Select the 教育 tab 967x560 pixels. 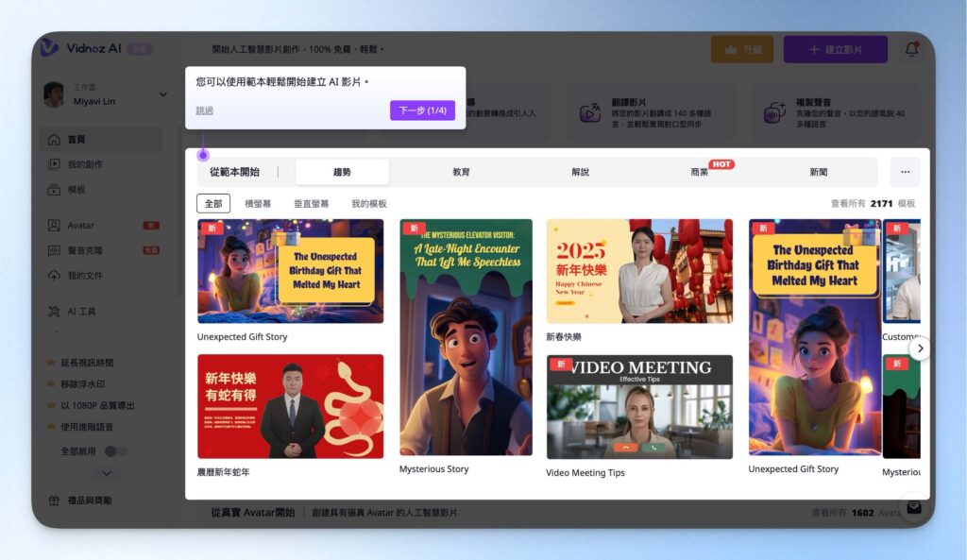click(x=461, y=172)
